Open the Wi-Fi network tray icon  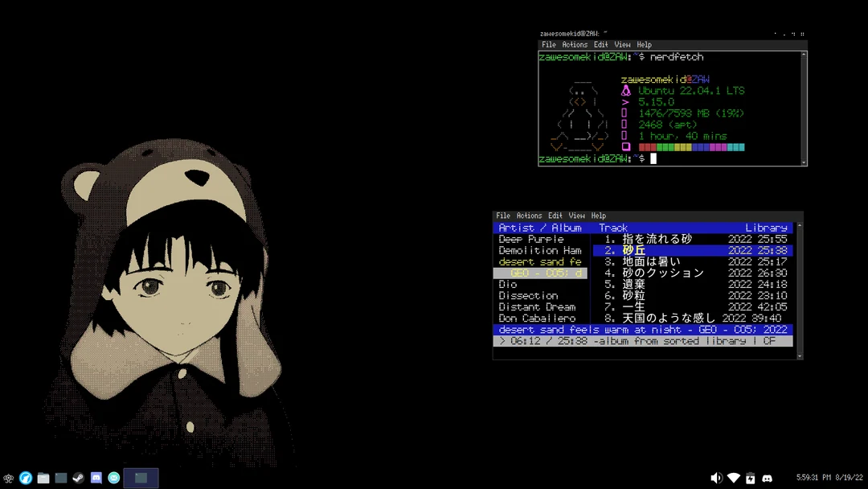click(x=733, y=479)
